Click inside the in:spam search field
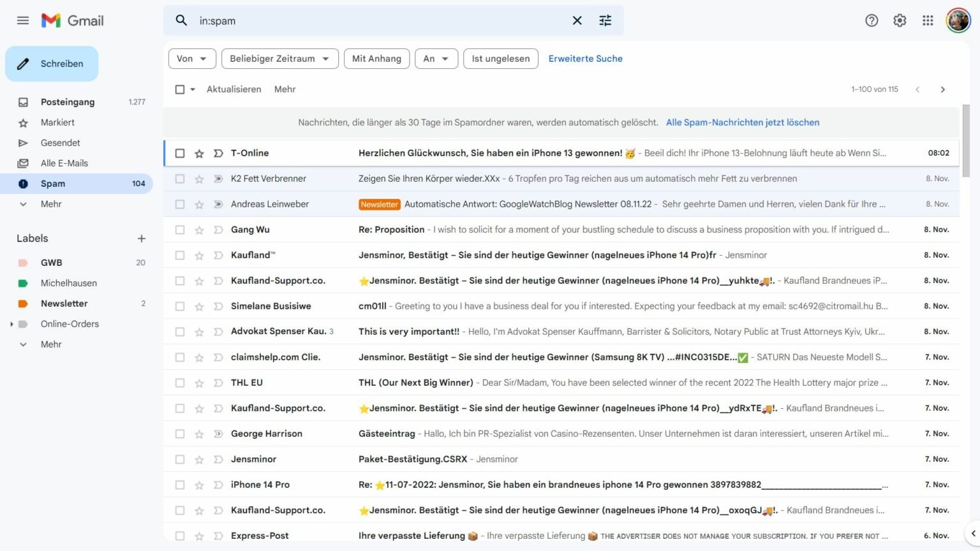 [319, 20]
